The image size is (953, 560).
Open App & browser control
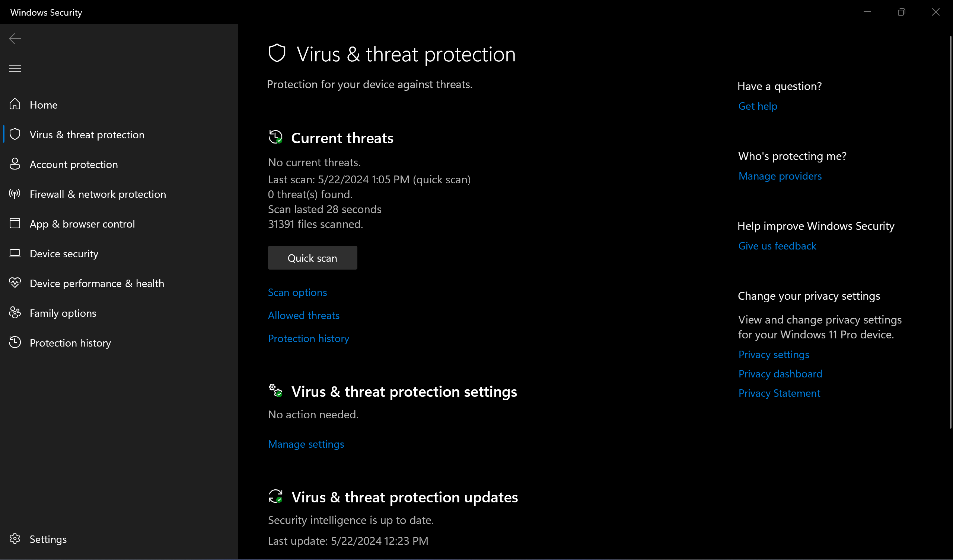click(x=82, y=224)
